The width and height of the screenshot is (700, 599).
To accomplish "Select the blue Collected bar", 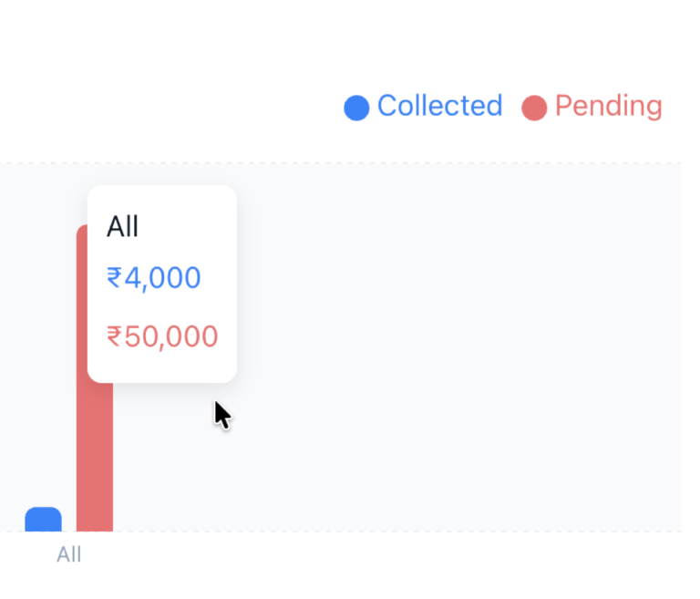I will click(x=43, y=520).
